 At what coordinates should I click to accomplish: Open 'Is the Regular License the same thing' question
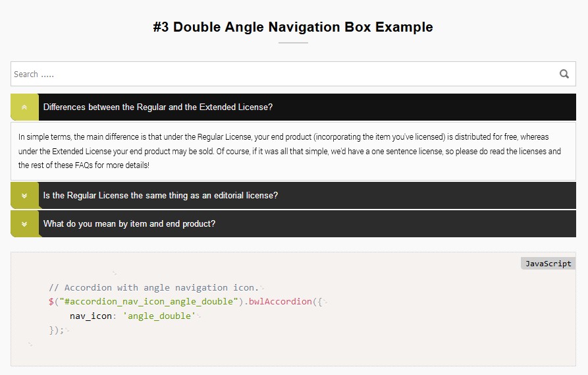tap(160, 195)
